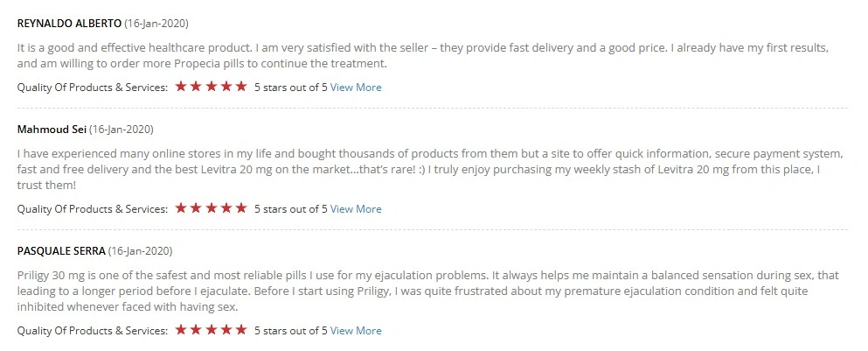
Task: Click fifth star in Mahmoud Sei rating
Action: tap(240, 208)
